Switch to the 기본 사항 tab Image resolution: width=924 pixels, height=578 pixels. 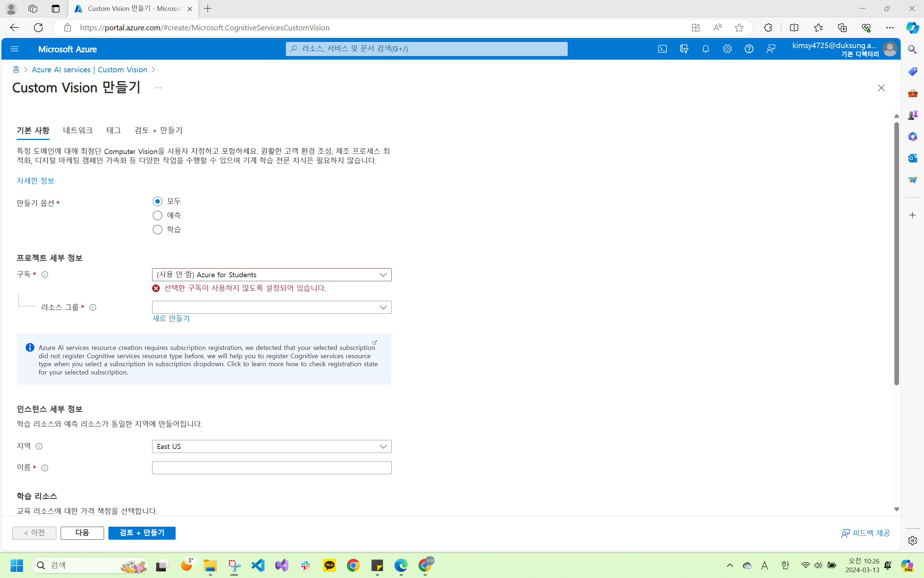click(x=33, y=130)
